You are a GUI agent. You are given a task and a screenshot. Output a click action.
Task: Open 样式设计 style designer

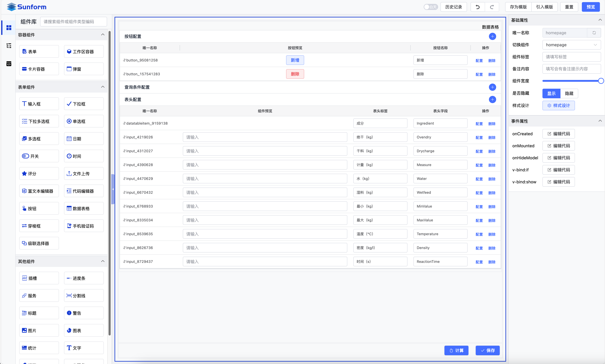[x=558, y=106]
